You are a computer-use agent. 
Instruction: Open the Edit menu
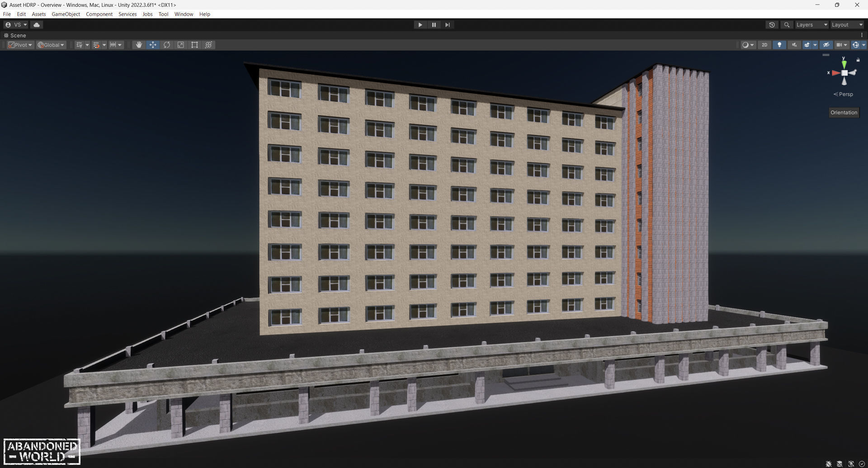pos(21,14)
